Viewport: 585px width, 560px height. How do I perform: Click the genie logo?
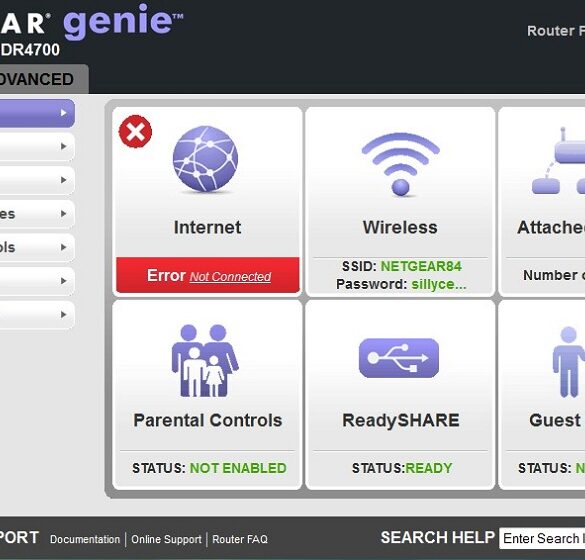(123, 21)
